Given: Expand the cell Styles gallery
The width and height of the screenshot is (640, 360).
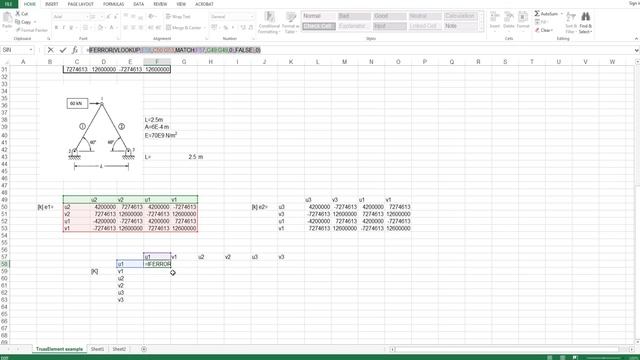Looking at the screenshot, I should pos(482,29).
